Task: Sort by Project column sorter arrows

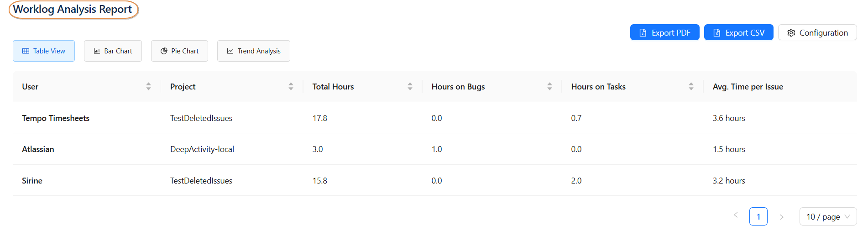Action: 291,87
